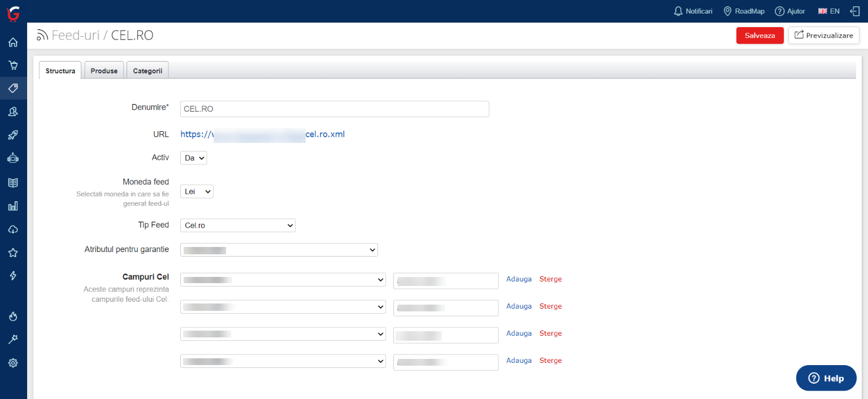The height and width of the screenshot is (399, 868).
Task: Click Sterge in second Campuri Cel row
Action: (551, 306)
